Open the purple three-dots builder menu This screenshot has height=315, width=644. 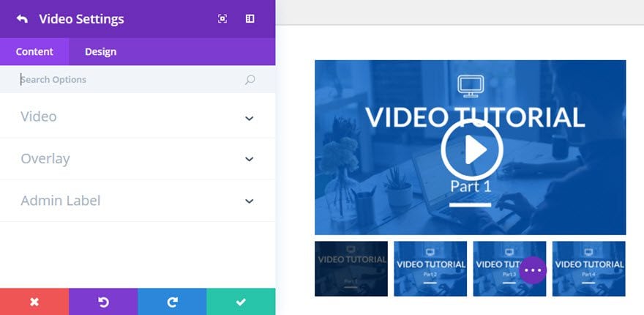(x=533, y=270)
